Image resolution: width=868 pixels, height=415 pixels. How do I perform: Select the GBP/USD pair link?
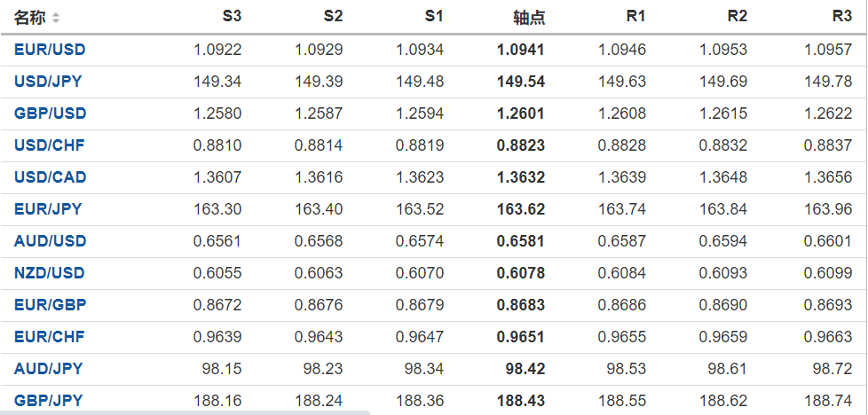pyautogui.click(x=50, y=114)
